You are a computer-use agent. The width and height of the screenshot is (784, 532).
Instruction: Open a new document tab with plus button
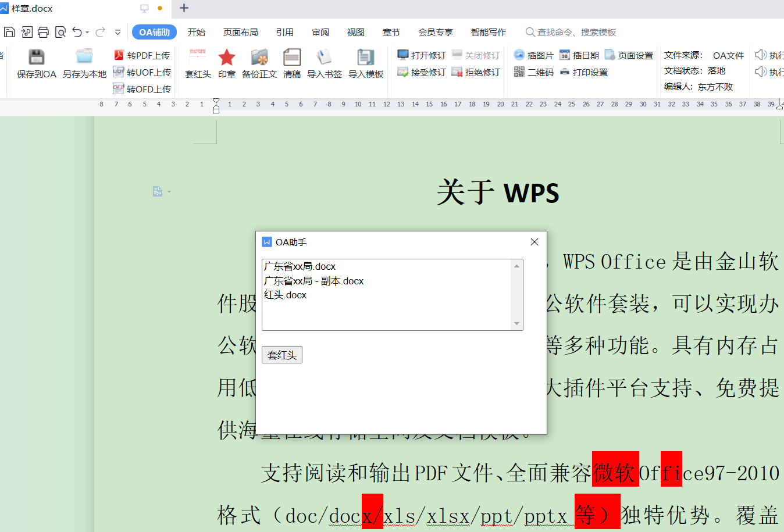coord(184,8)
